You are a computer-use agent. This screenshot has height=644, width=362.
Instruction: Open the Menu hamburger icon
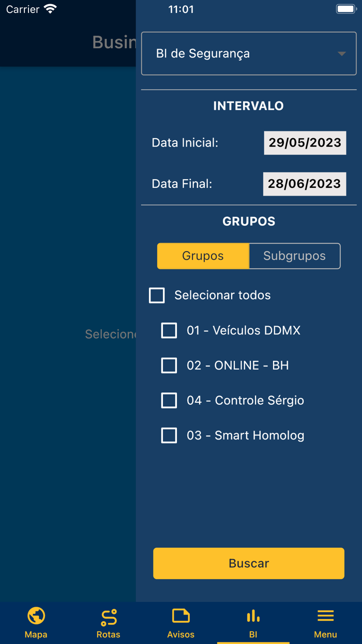tap(325, 615)
